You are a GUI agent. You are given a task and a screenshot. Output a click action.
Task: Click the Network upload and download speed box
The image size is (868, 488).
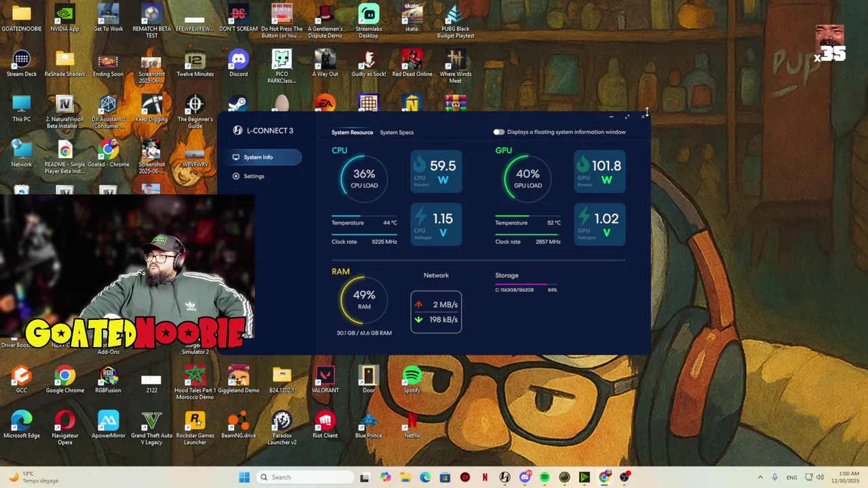436,312
